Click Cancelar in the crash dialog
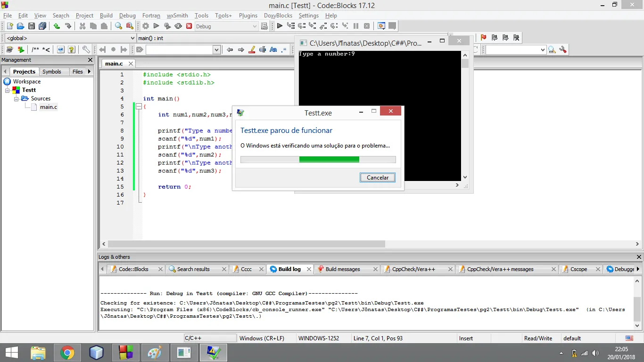The image size is (644, 362). point(377,178)
